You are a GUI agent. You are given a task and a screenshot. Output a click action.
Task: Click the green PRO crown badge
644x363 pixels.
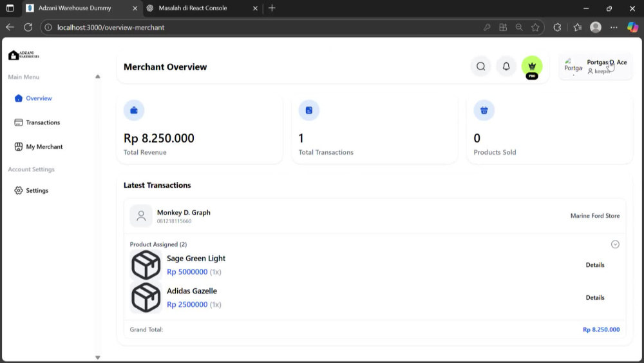click(532, 67)
